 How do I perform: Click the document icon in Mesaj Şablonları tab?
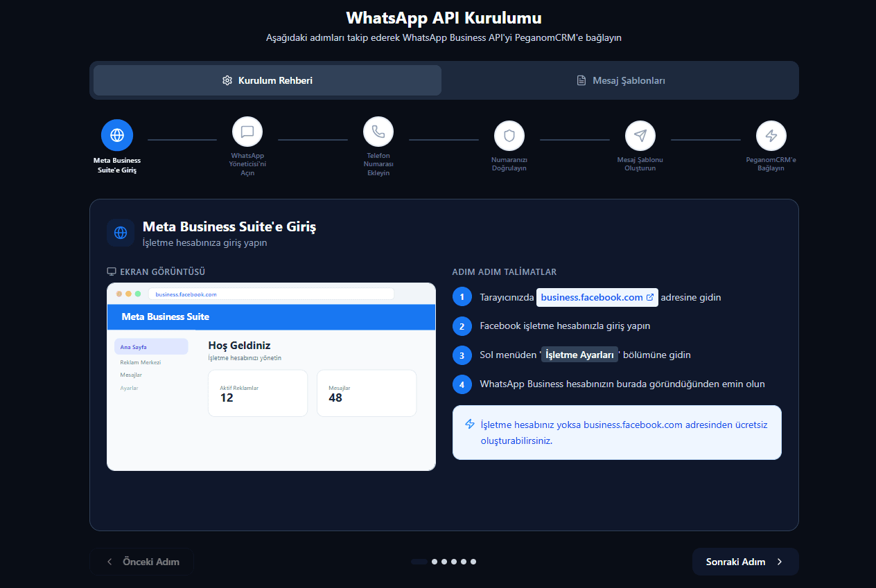click(581, 80)
